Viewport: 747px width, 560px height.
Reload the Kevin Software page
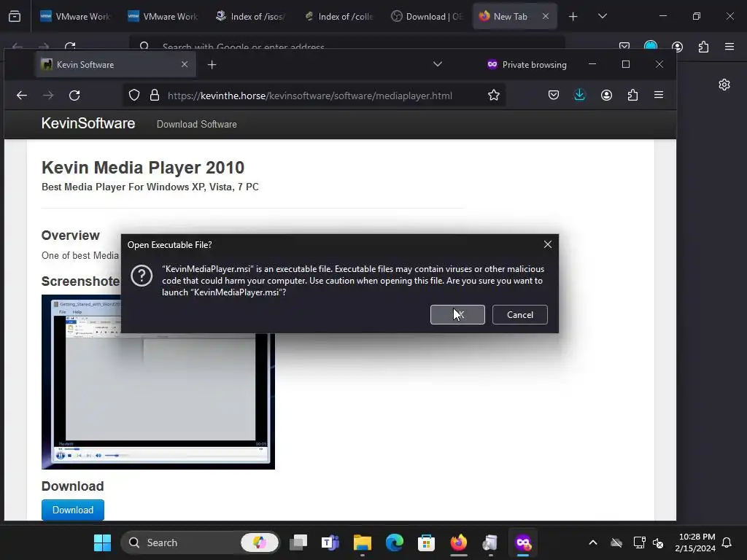point(74,96)
